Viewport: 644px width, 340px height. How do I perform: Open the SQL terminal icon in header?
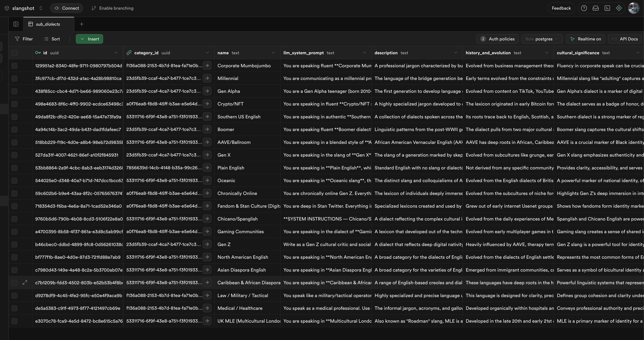pyautogui.click(x=607, y=8)
